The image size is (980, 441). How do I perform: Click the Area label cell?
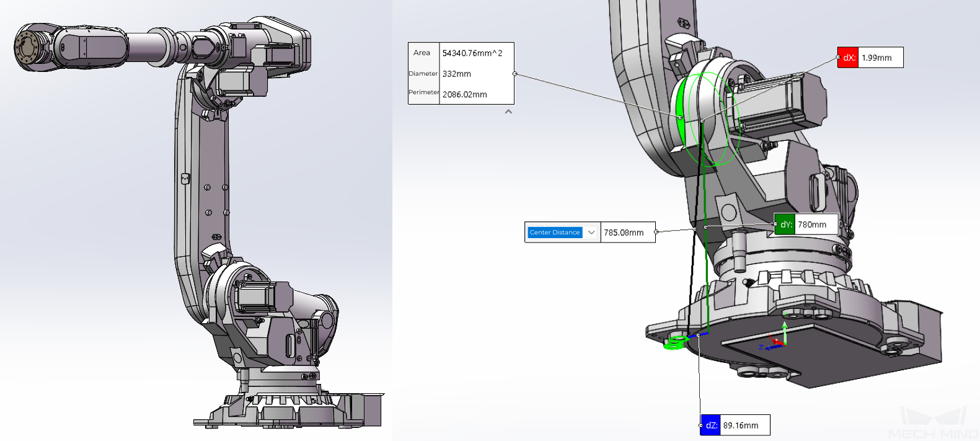point(423,53)
